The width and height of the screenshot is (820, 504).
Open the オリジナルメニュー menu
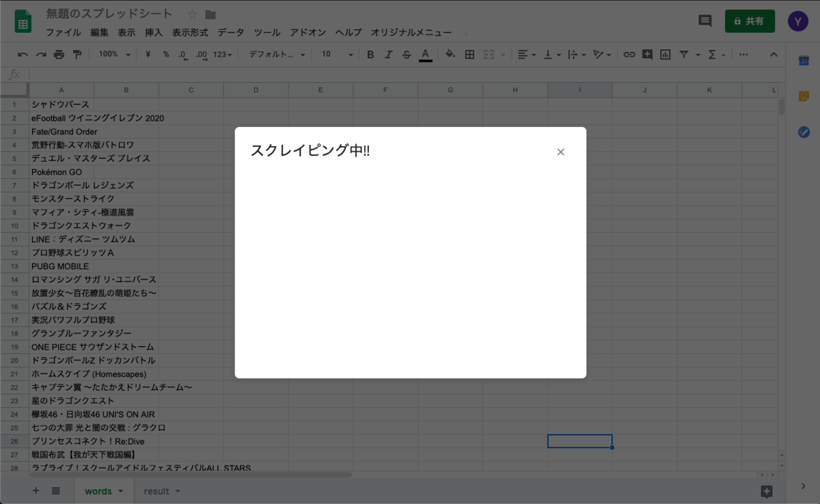point(411,32)
